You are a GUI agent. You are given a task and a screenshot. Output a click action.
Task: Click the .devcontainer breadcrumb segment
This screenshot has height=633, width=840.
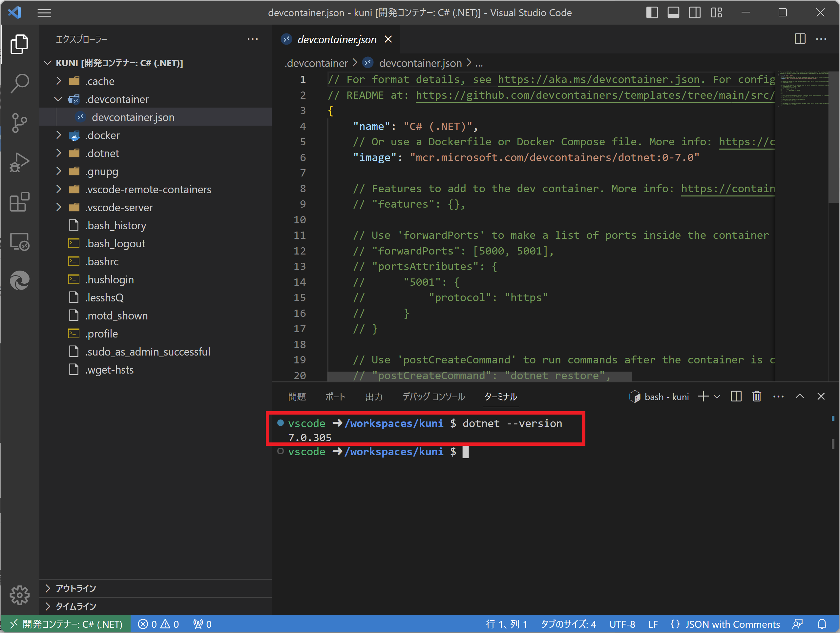click(x=316, y=63)
